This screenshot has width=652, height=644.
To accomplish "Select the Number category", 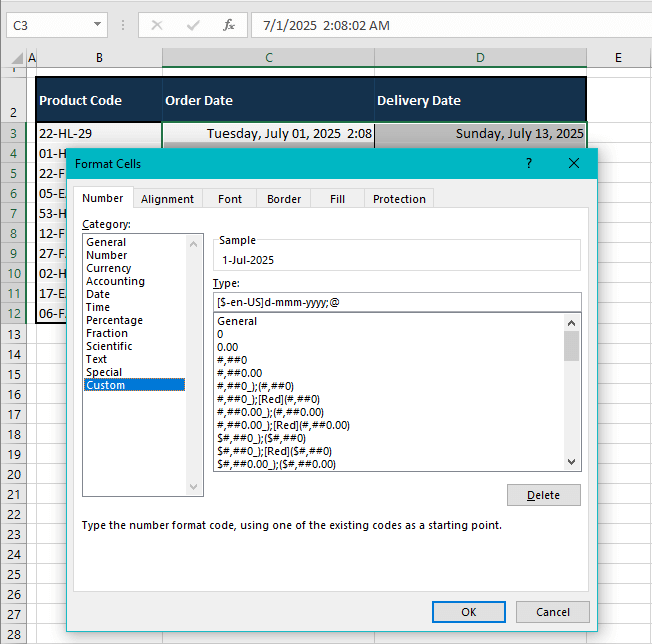I will click(106, 255).
